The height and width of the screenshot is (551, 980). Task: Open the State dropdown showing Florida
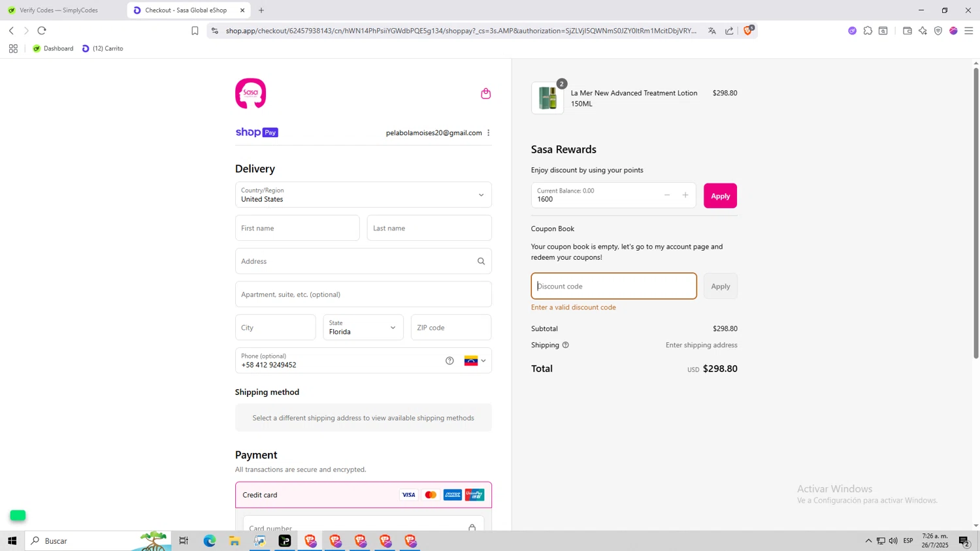[x=363, y=327]
